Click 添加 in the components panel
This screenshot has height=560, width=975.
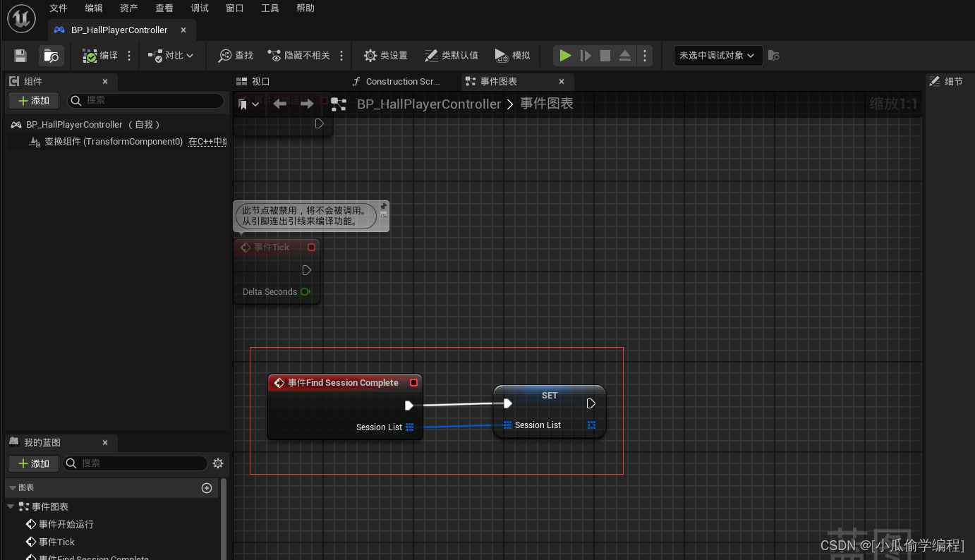(33, 100)
